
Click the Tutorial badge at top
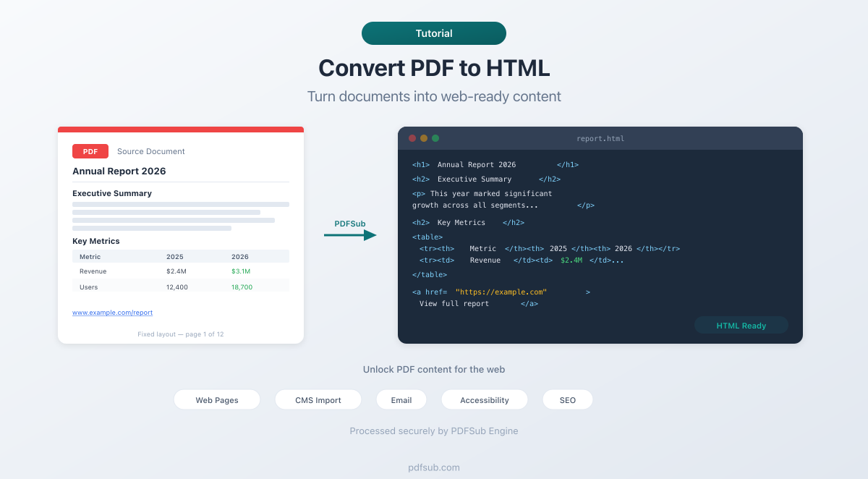click(x=434, y=33)
